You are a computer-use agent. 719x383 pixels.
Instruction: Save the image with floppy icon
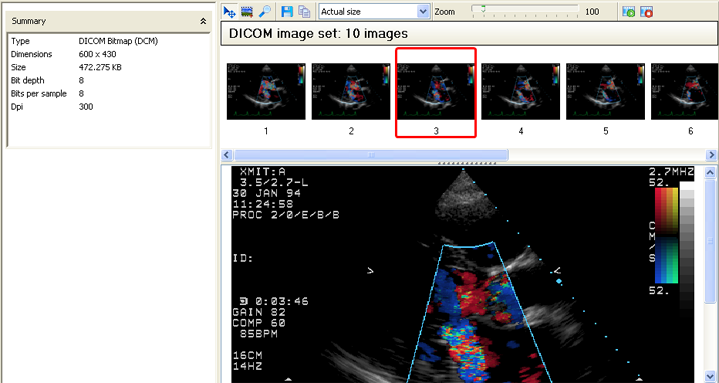pyautogui.click(x=287, y=12)
